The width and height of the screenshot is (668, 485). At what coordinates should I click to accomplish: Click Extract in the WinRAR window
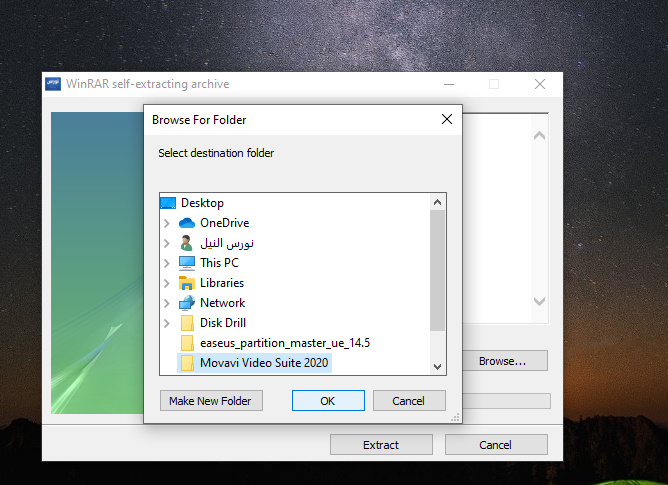pyautogui.click(x=381, y=445)
